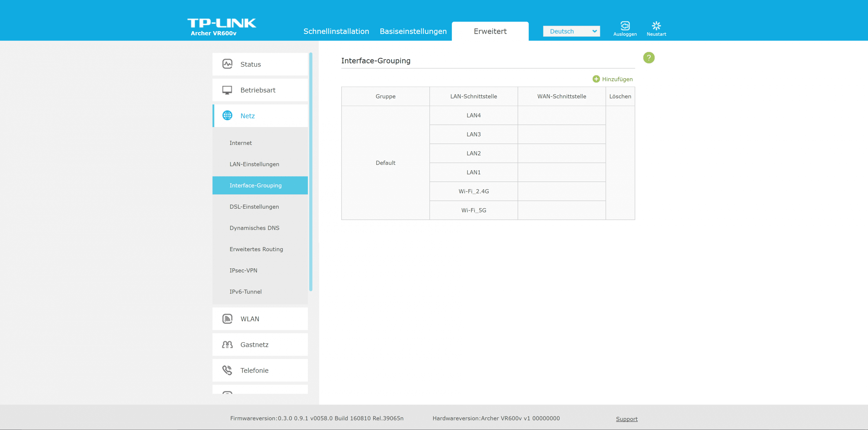The height and width of the screenshot is (430, 868).
Task: Open the LAN-Einstellungen submenu entry
Action: (x=254, y=164)
